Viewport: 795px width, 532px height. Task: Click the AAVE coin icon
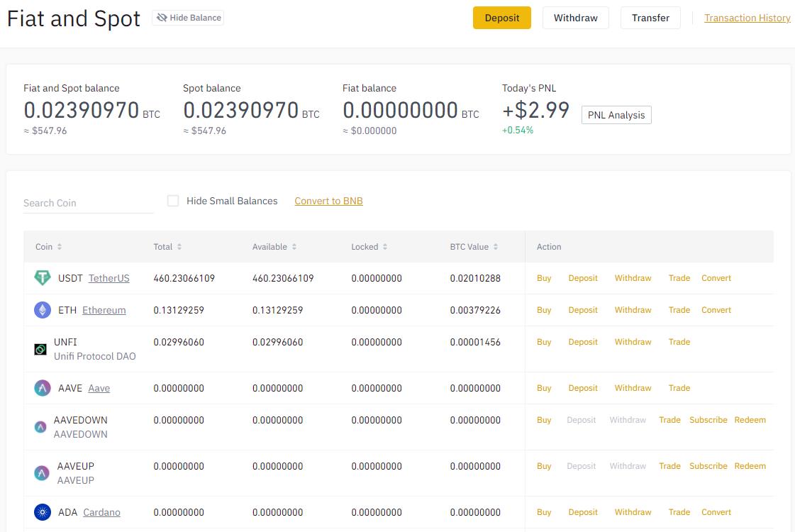(42, 388)
